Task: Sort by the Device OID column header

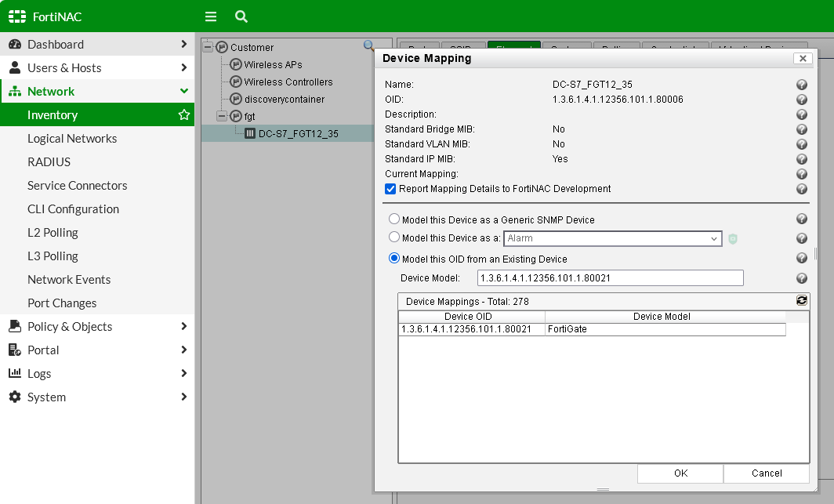Action: click(471, 317)
